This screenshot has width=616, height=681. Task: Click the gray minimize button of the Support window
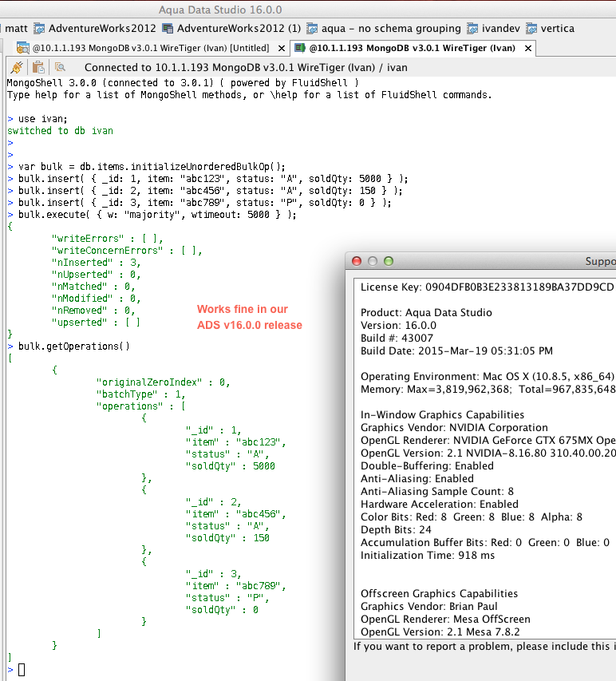373,261
